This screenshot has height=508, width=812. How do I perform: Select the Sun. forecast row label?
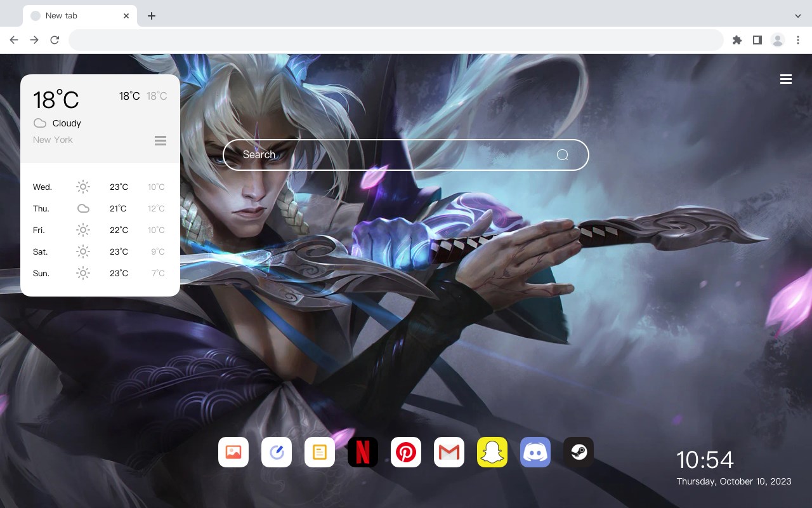(x=41, y=273)
